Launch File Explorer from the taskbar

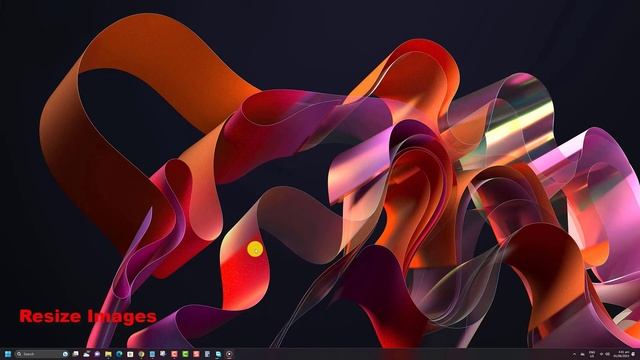108,354
